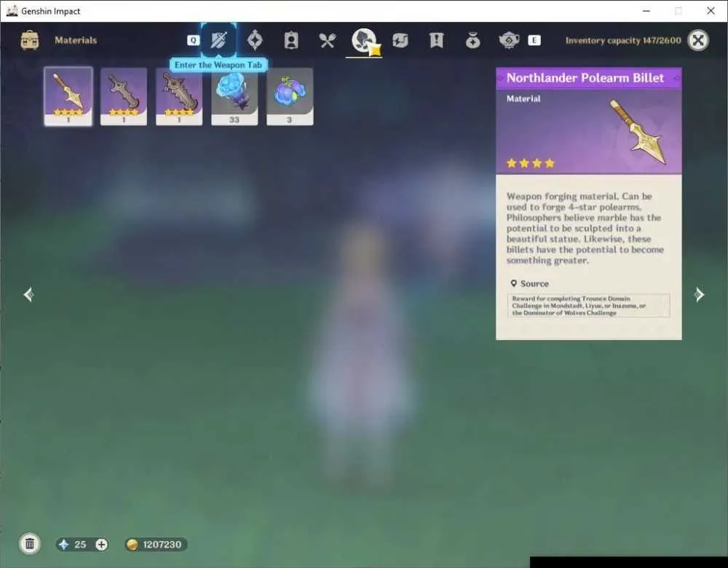Switch to the Artifacts tab icon
This screenshot has height=568, width=728.
tap(255, 40)
